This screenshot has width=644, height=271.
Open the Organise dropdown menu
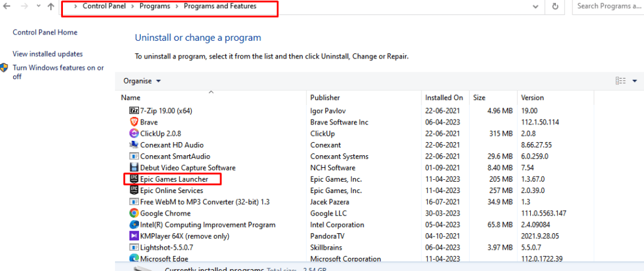pyautogui.click(x=142, y=81)
